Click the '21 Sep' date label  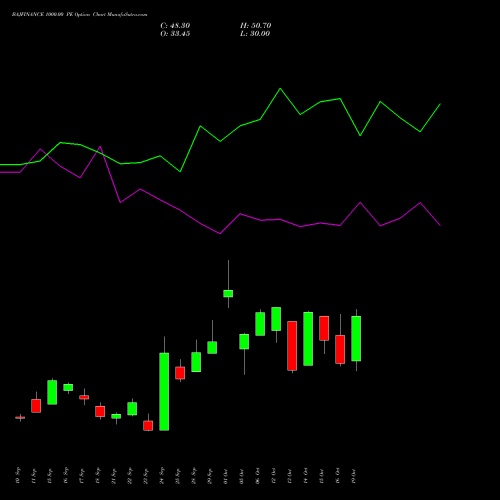[x=114, y=476]
